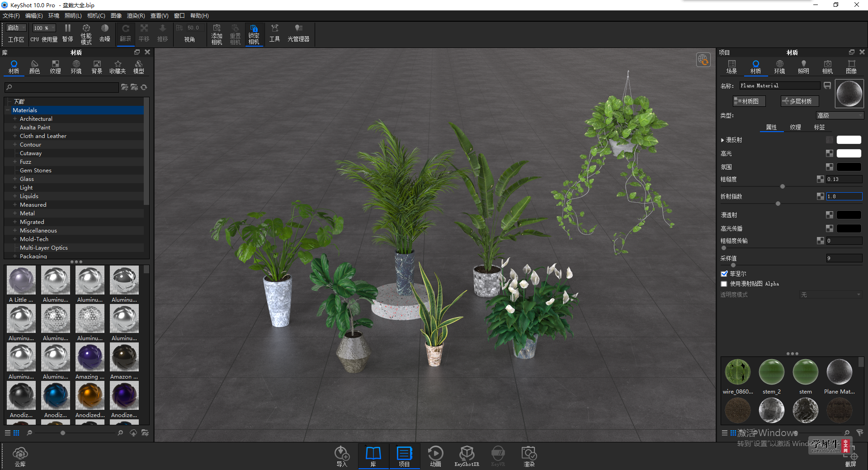The height and width of the screenshot is (470, 868).
Task: Open project Camera tab
Action: coord(827,67)
